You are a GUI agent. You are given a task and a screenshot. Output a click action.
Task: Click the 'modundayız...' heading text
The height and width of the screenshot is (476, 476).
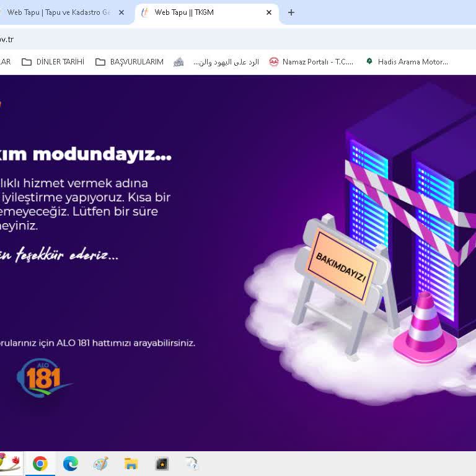102,154
